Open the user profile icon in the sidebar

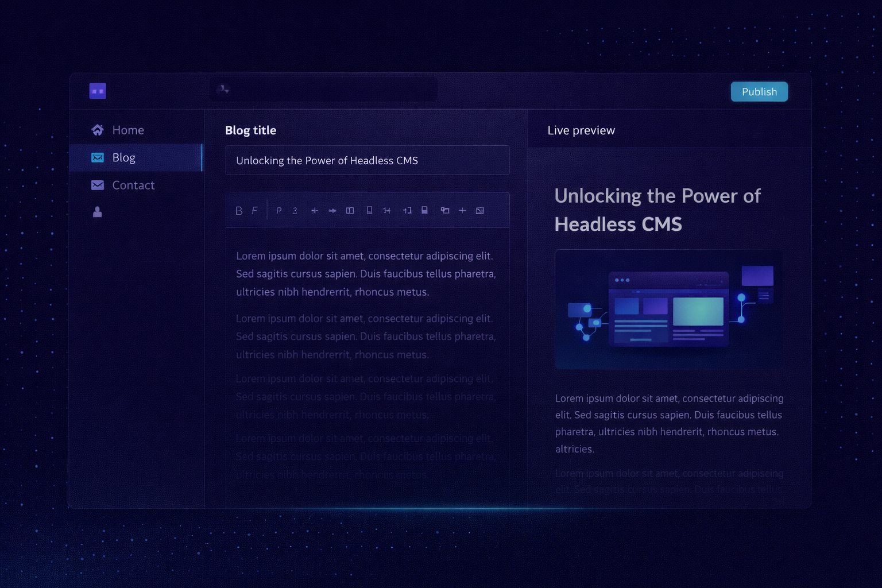[x=98, y=212]
